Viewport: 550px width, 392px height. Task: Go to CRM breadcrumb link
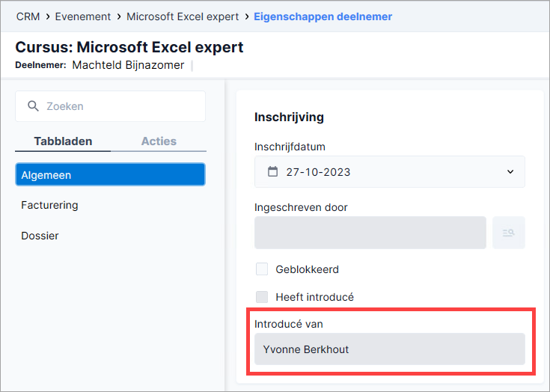point(28,16)
